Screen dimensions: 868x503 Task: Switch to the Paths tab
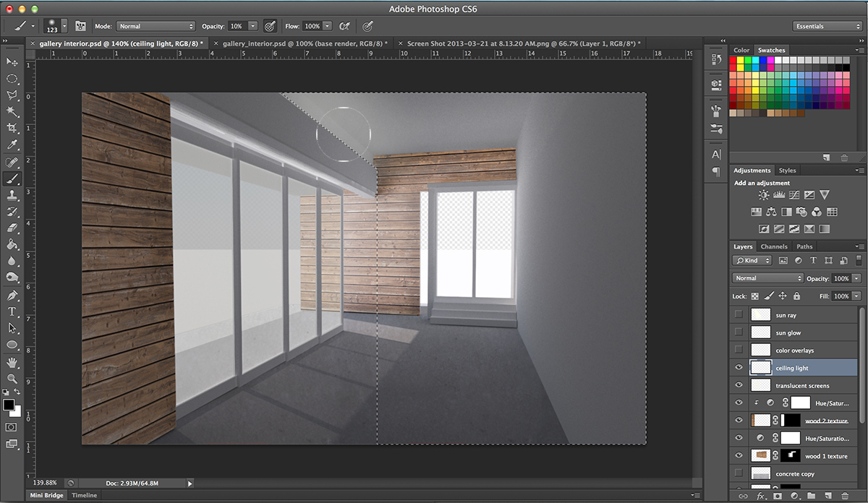tap(804, 246)
